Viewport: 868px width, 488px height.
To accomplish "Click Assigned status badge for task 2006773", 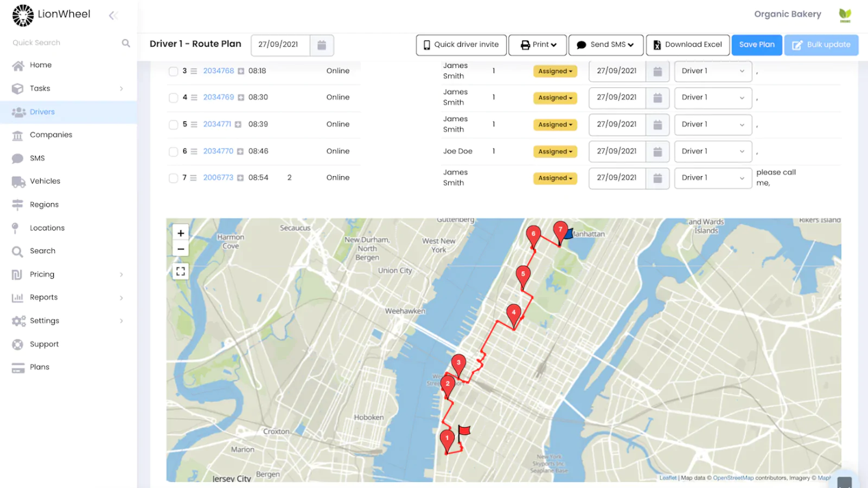I will pyautogui.click(x=555, y=178).
